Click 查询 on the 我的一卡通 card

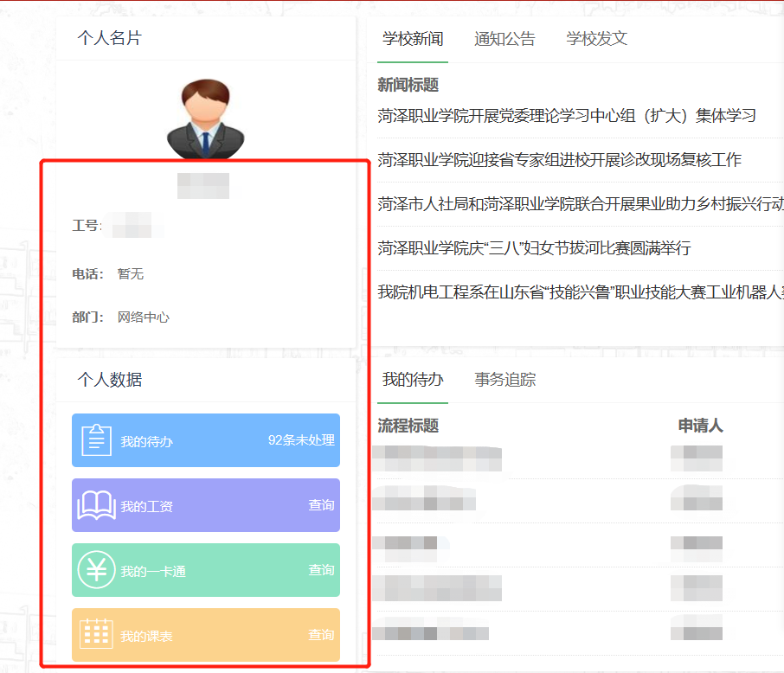(321, 570)
